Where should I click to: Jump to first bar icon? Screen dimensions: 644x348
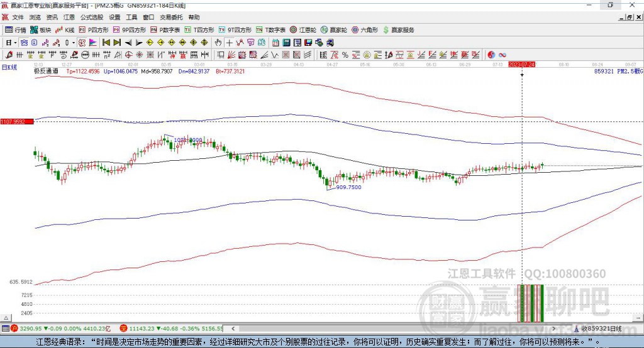coord(106,43)
